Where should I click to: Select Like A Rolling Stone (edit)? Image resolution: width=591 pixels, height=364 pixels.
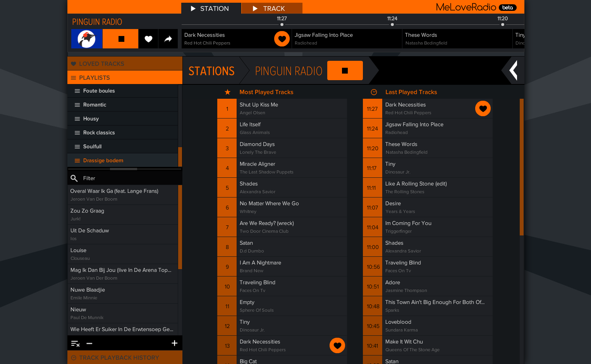point(428,187)
